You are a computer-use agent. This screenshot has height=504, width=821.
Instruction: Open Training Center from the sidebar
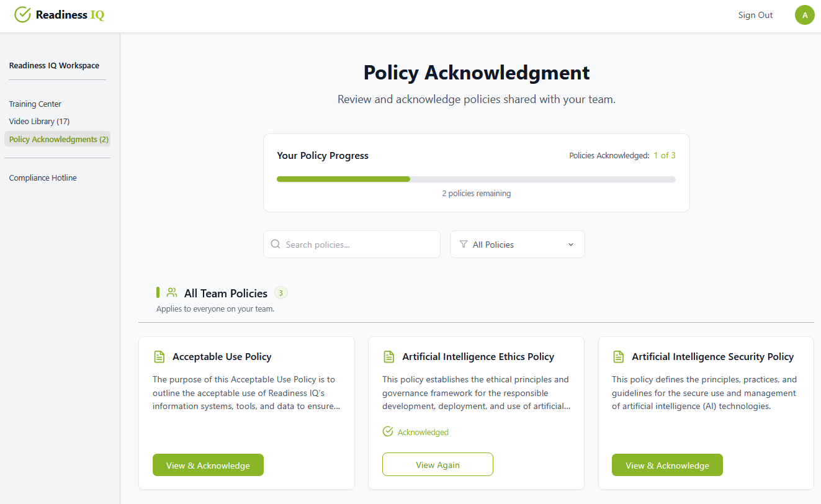(35, 104)
